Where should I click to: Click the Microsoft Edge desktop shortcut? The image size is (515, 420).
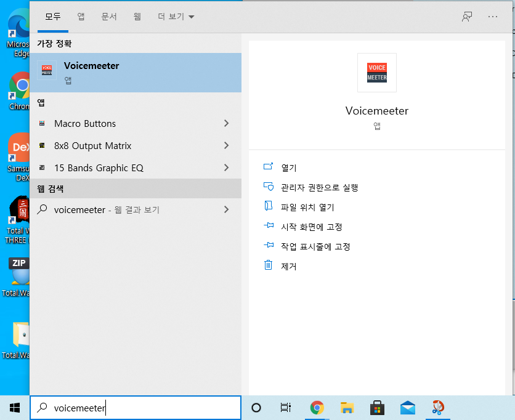pos(18,33)
